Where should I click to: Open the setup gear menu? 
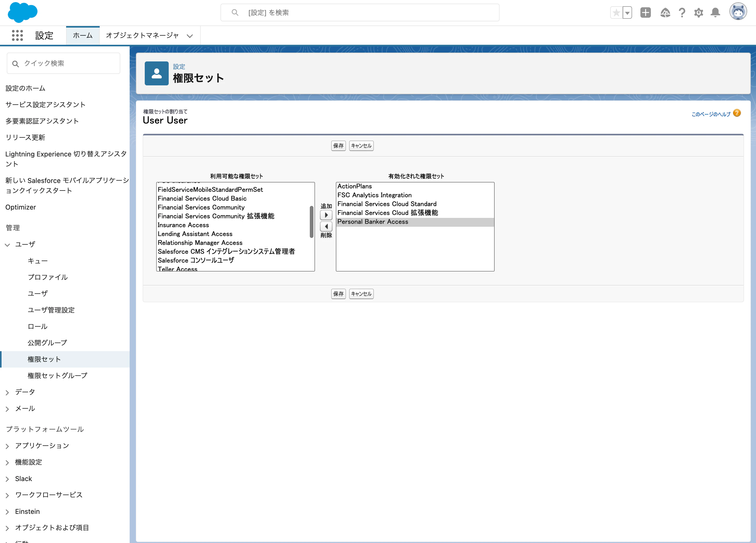699,13
